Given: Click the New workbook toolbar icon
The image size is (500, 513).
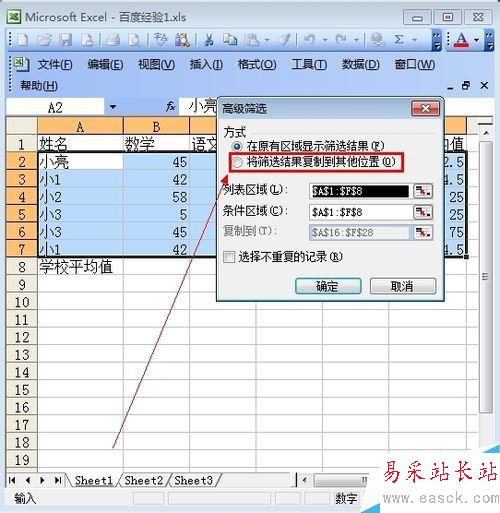Looking at the screenshot, I should coord(23,40).
